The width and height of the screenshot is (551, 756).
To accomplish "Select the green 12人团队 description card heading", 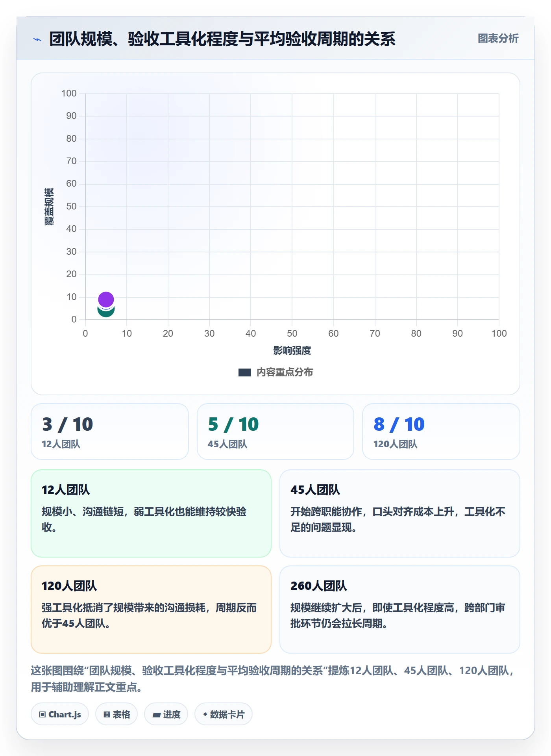I will click(66, 490).
